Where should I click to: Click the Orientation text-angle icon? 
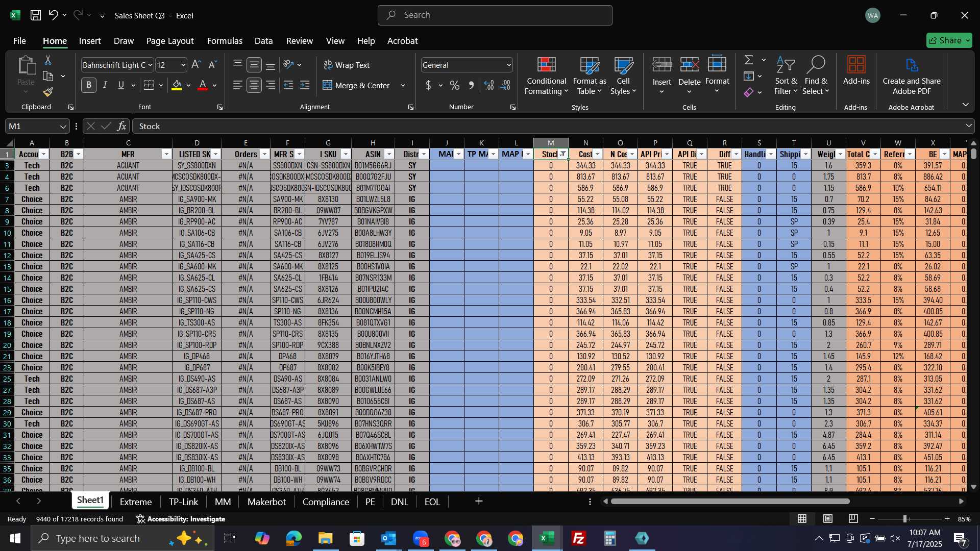tap(288, 65)
